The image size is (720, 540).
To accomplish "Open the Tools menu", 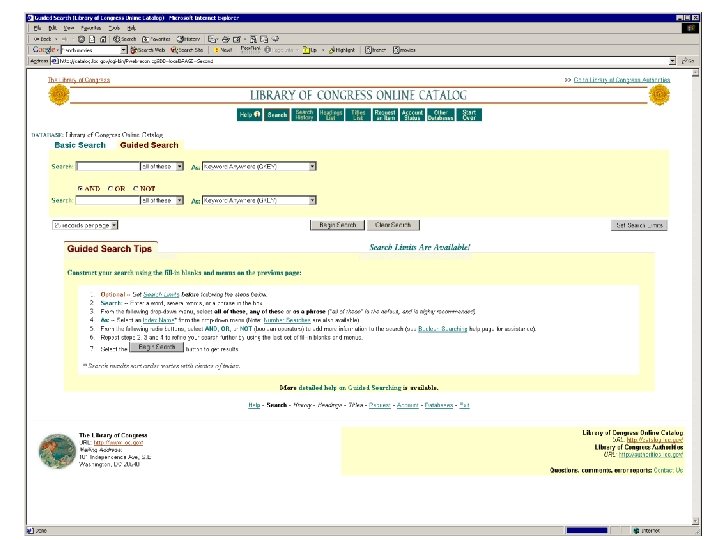I will tap(114, 28).
